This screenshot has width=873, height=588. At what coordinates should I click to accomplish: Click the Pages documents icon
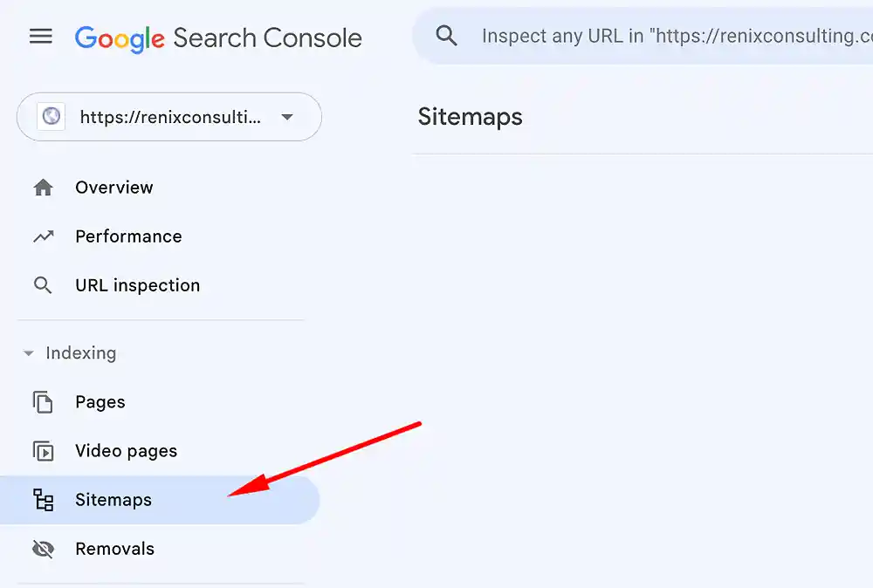43,402
